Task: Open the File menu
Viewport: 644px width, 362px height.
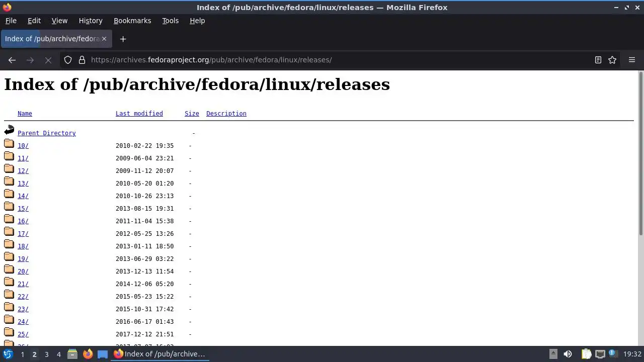Action: [11, 21]
